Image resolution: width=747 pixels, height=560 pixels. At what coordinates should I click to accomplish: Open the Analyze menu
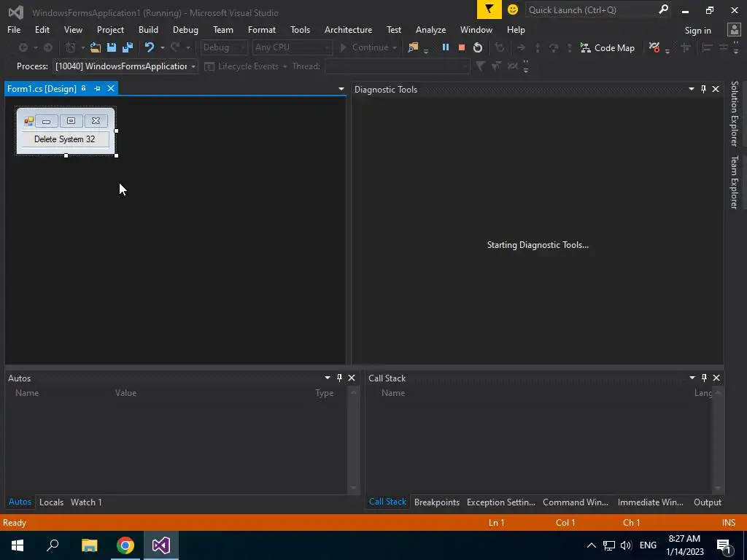click(x=430, y=29)
